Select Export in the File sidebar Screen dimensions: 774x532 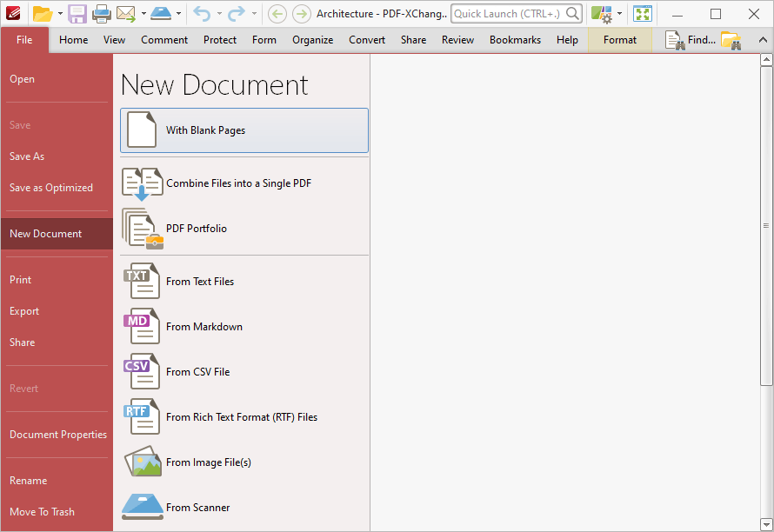[57, 311]
